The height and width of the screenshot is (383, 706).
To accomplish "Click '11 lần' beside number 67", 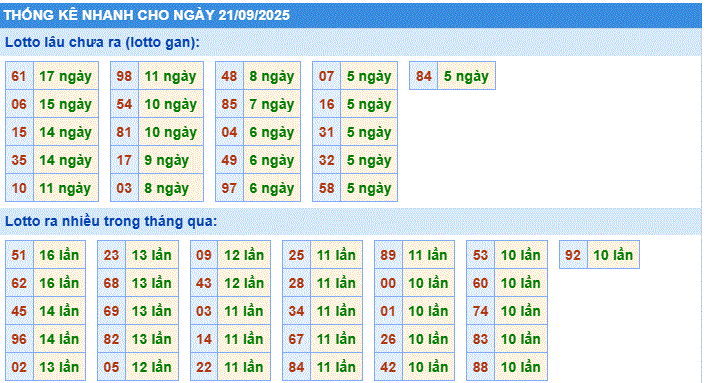I will [336, 338].
